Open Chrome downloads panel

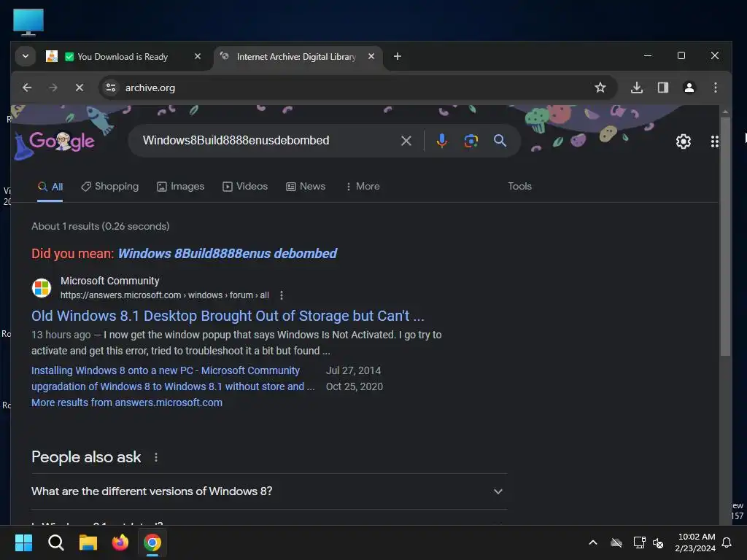coord(637,87)
